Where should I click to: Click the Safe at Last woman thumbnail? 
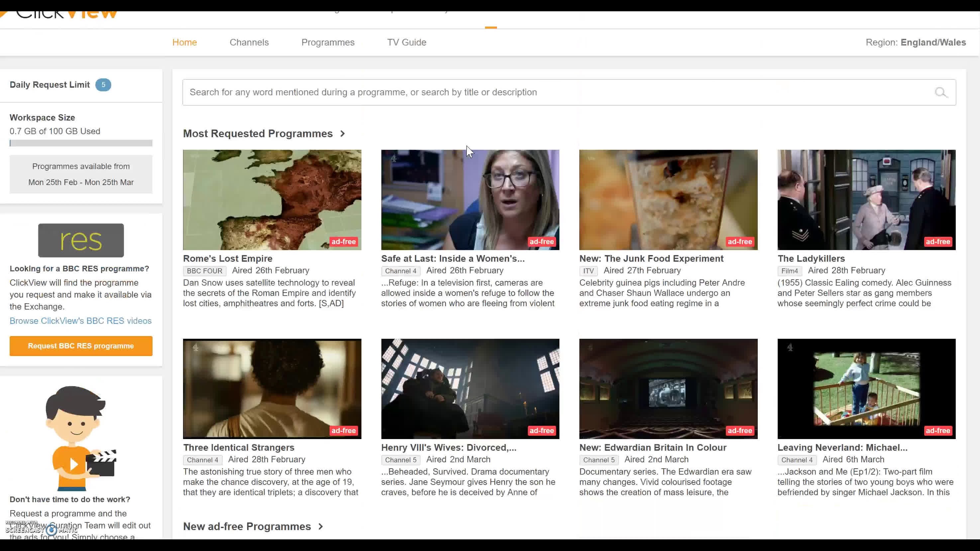pyautogui.click(x=470, y=200)
